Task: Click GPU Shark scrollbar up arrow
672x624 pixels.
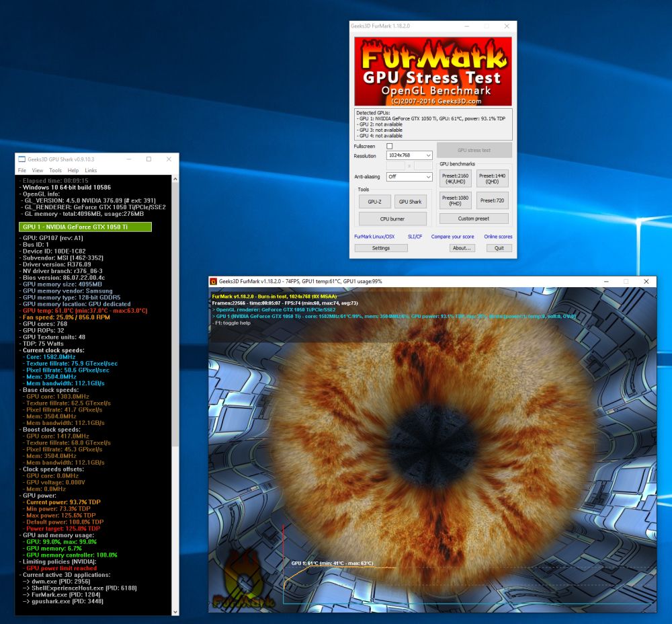Action: (x=175, y=178)
